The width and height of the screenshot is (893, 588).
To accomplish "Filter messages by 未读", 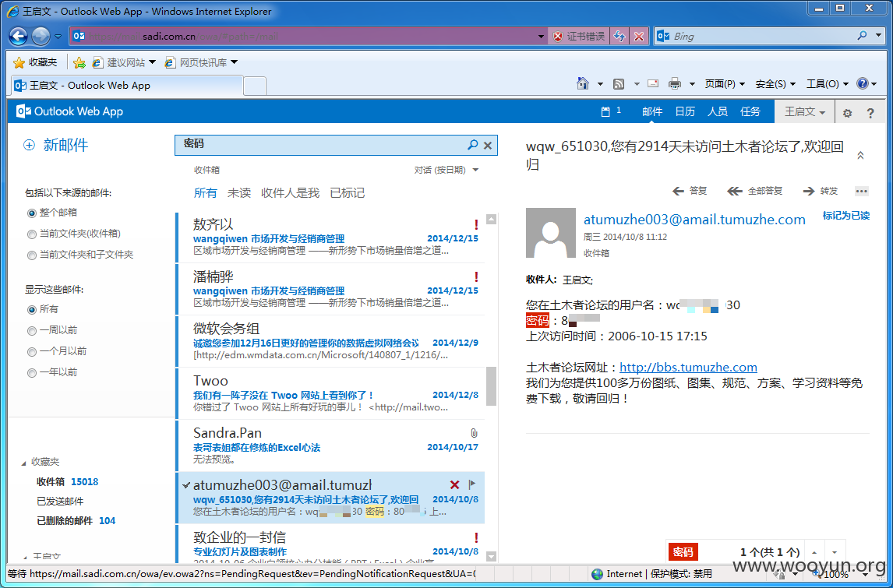I will (x=239, y=193).
